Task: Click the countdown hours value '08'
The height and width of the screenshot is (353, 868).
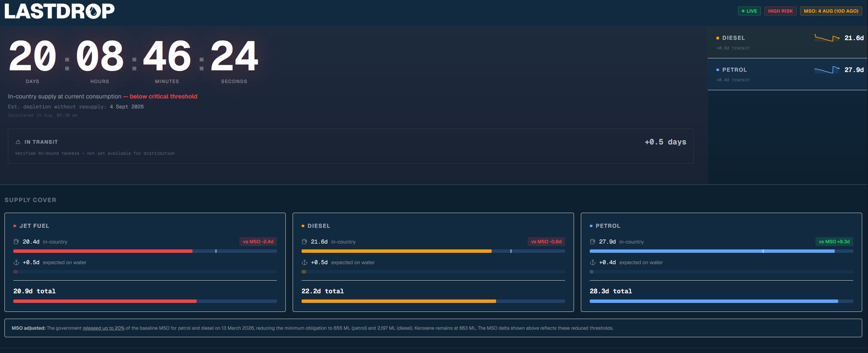Action: pos(100,56)
